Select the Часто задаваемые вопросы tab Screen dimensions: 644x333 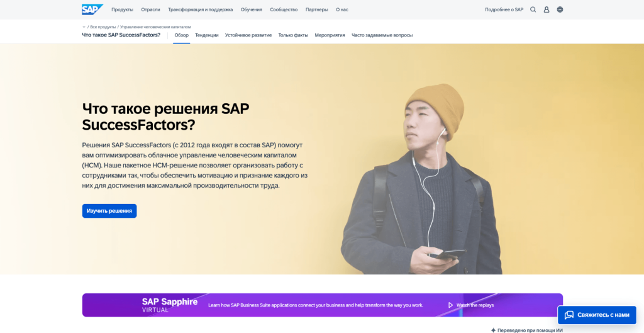pyautogui.click(x=382, y=35)
